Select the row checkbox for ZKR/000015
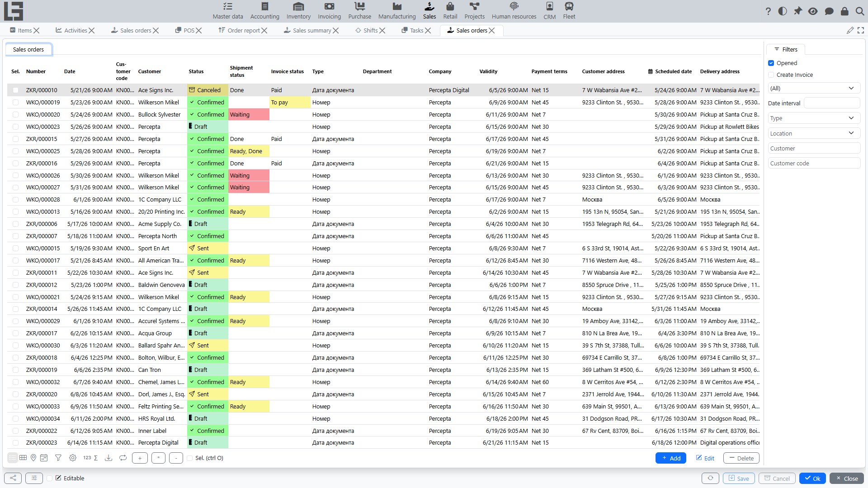The image size is (868, 488). coord(16,139)
